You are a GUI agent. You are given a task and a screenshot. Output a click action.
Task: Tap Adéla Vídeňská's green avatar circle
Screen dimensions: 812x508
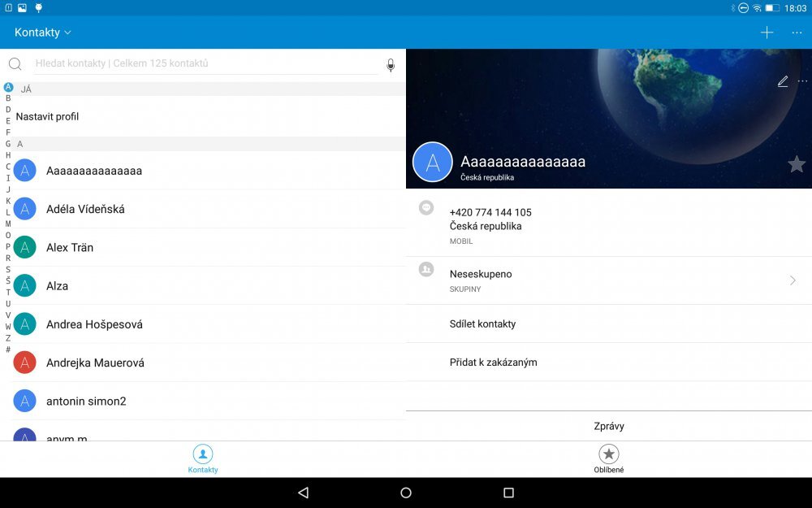click(x=24, y=209)
